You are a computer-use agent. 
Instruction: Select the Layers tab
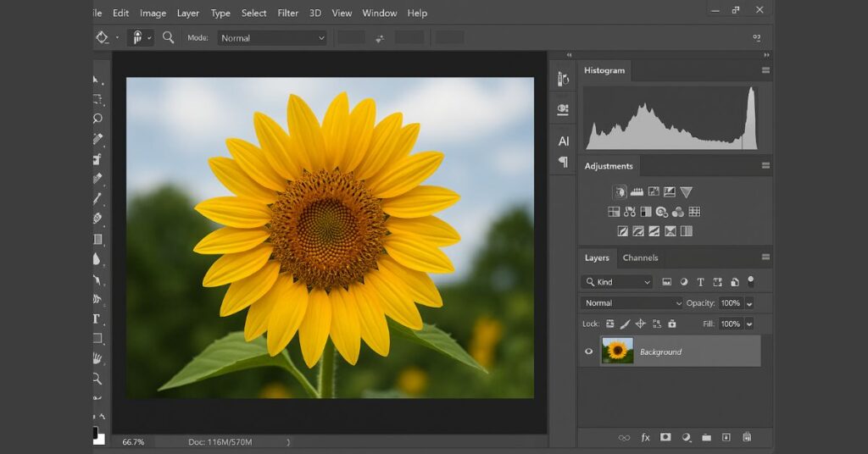[597, 257]
